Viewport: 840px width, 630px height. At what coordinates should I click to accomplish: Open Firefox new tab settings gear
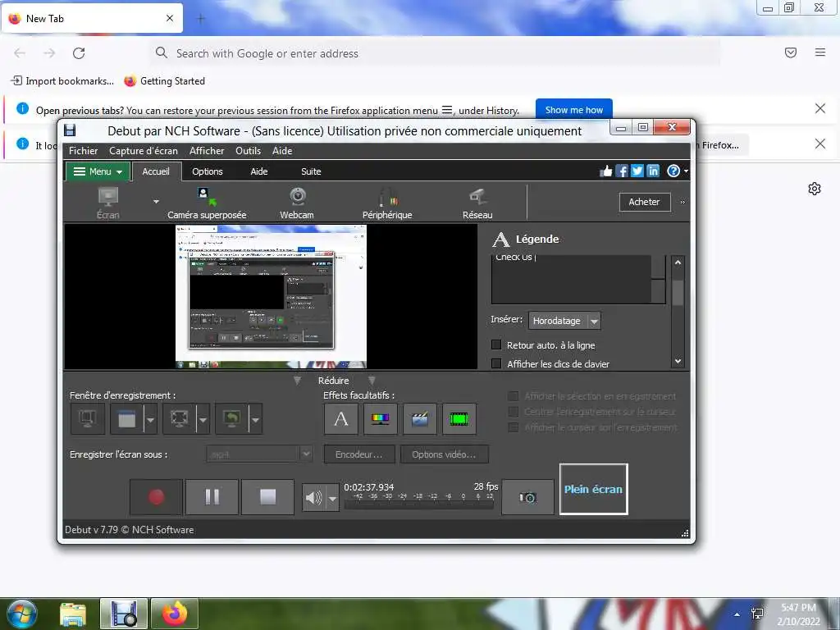click(815, 189)
